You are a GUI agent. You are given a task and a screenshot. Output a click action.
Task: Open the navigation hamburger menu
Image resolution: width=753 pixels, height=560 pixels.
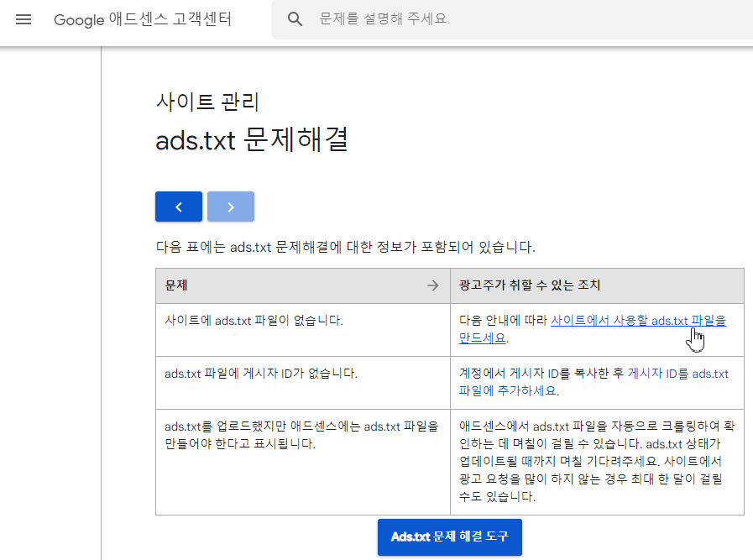point(24,19)
